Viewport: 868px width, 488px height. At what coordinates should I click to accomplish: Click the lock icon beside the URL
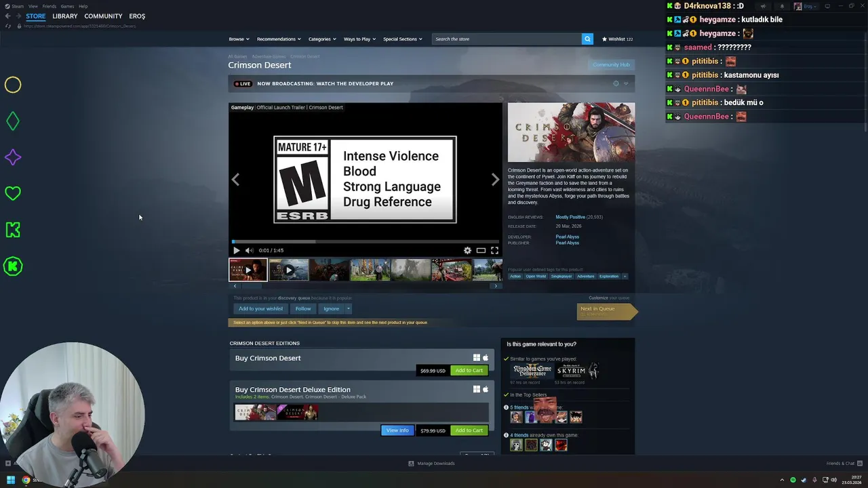[x=19, y=26]
